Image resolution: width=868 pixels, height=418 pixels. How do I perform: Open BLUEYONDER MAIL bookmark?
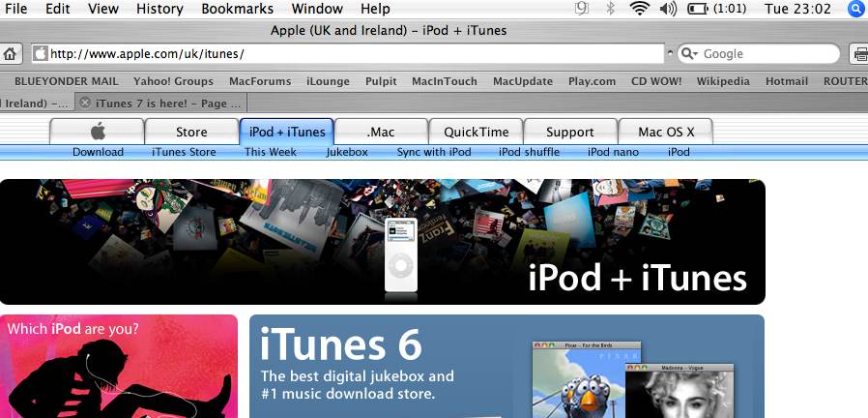(x=67, y=81)
